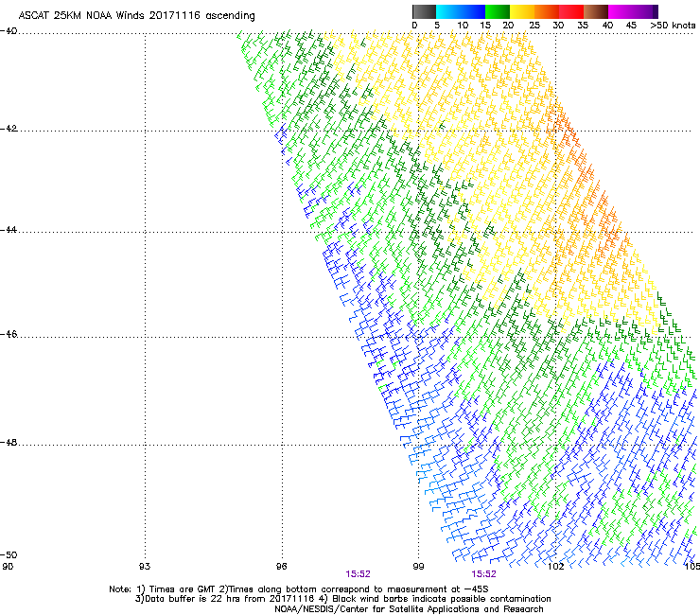Click the latitude label '-46'

9,335
